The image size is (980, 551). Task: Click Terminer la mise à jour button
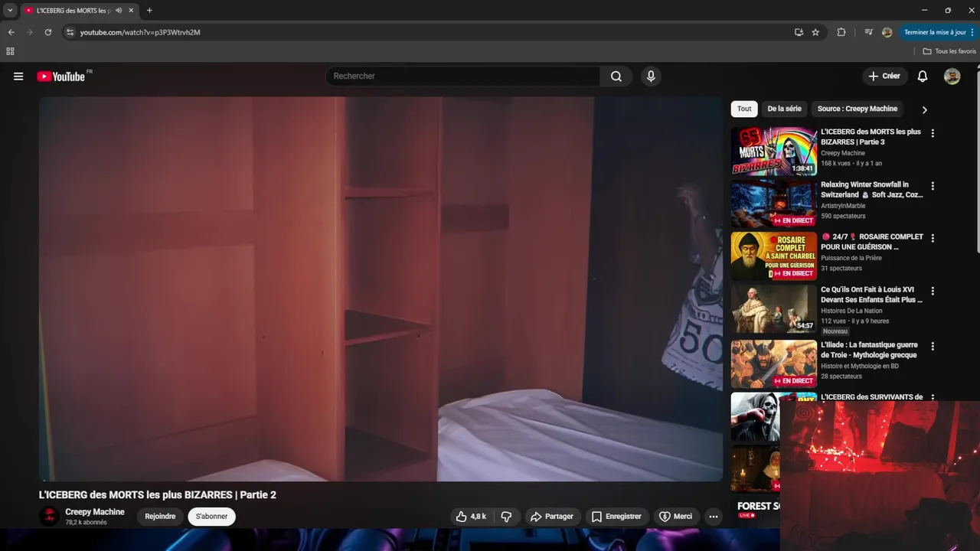(x=939, y=32)
